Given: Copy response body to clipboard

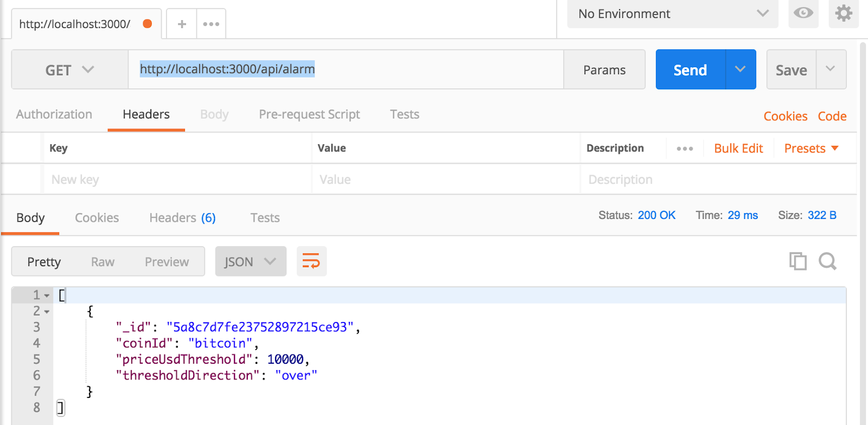Looking at the screenshot, I should 797,261.
